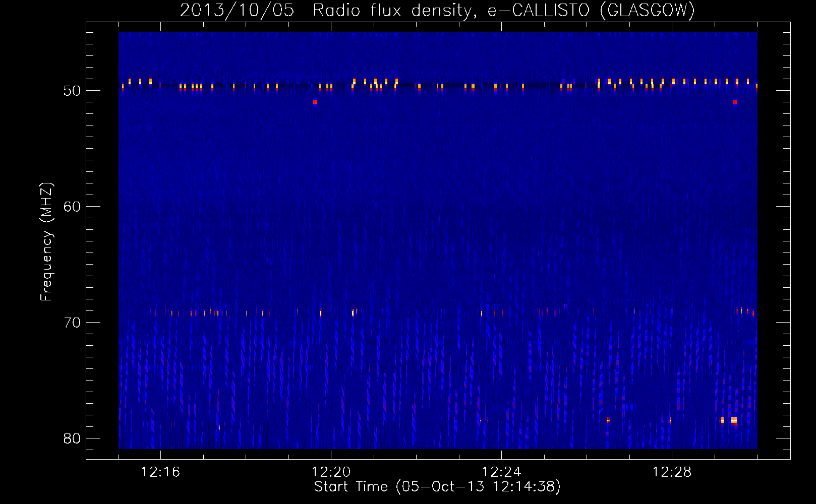Click the 70 frequency tick label
This screenshot has width=816, height=504.
[x=72, y=323]
